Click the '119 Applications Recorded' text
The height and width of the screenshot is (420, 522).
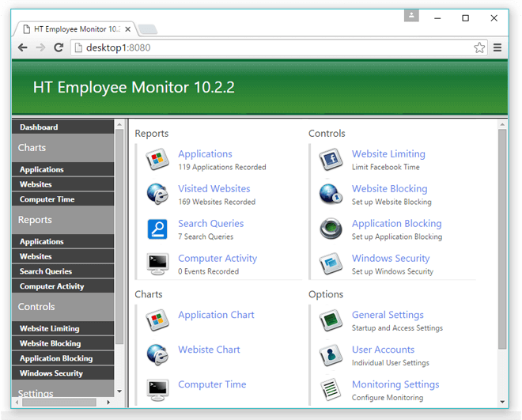pos(222,167)
